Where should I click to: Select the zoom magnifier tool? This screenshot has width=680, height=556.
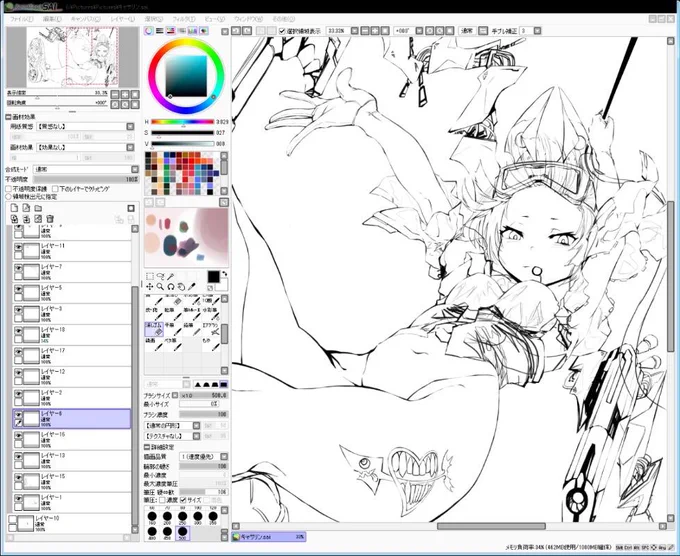[x=160, y=287]
